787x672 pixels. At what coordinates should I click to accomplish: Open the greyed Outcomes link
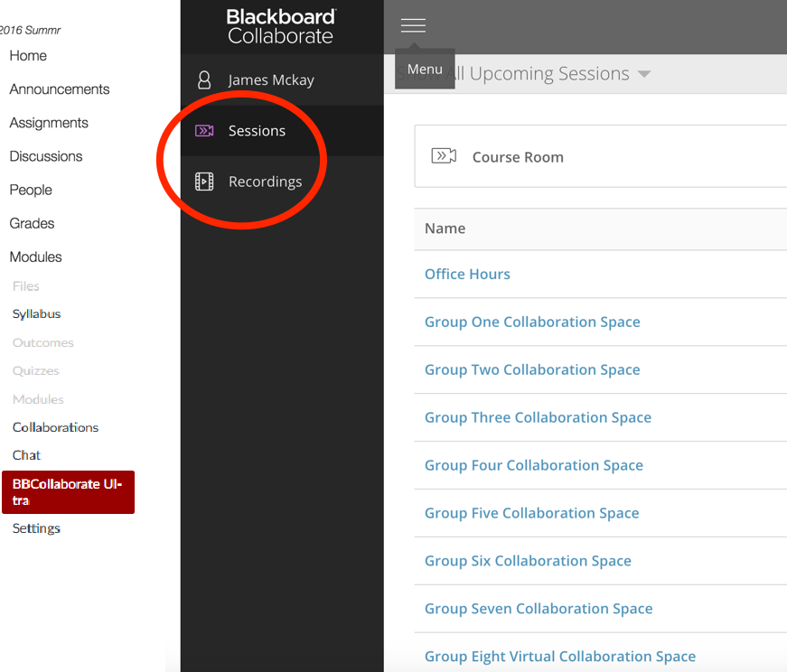coord(43,343)
